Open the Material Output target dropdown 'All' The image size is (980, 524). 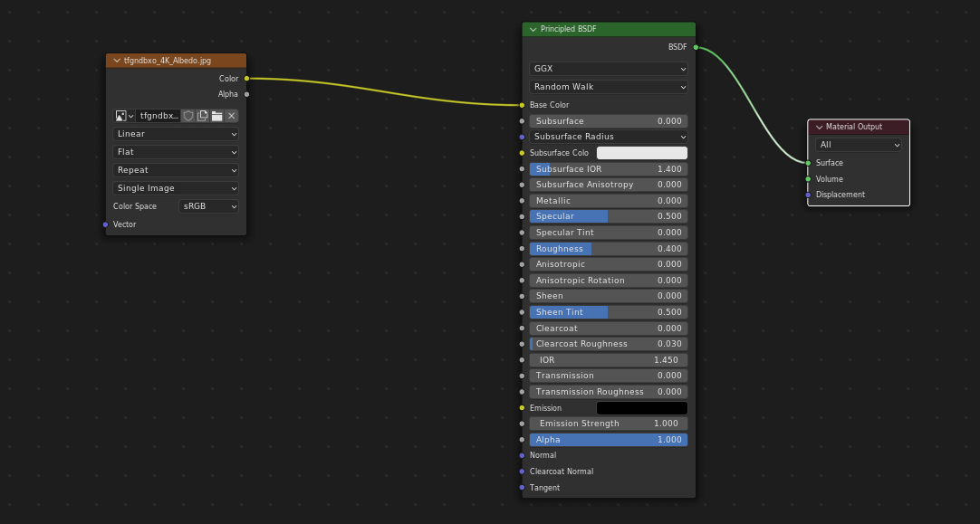pyautogui.click(x=859, y=145)
